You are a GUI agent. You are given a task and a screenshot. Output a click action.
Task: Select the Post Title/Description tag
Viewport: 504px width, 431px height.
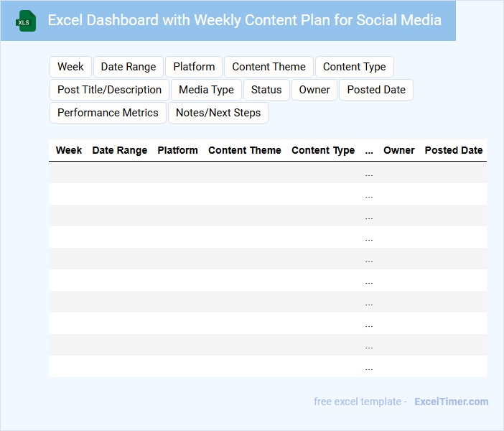tap(109, 90)
